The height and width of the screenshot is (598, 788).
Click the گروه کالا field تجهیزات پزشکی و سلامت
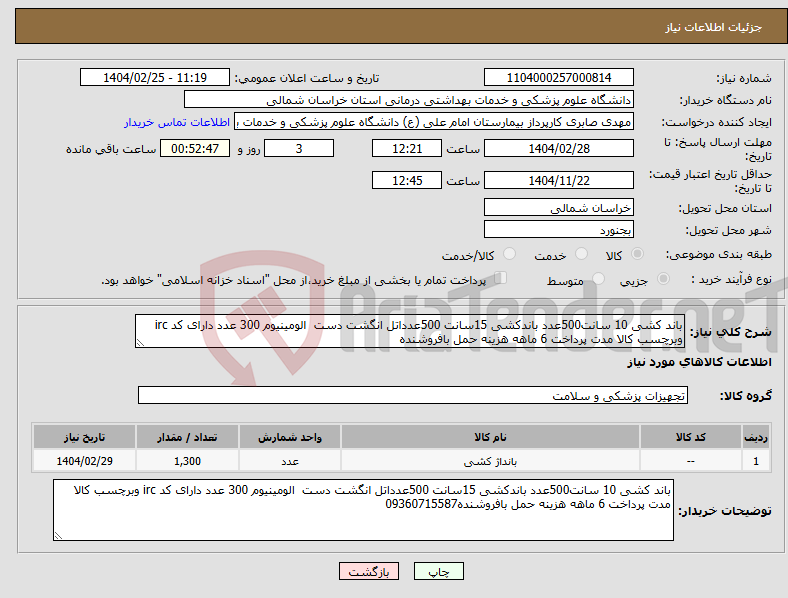coord(413,395)
